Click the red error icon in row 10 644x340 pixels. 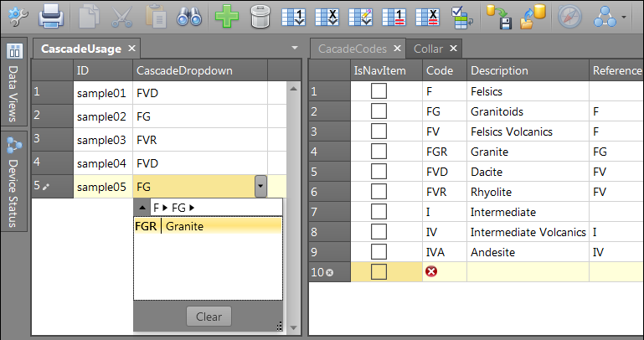click(431, 271)
